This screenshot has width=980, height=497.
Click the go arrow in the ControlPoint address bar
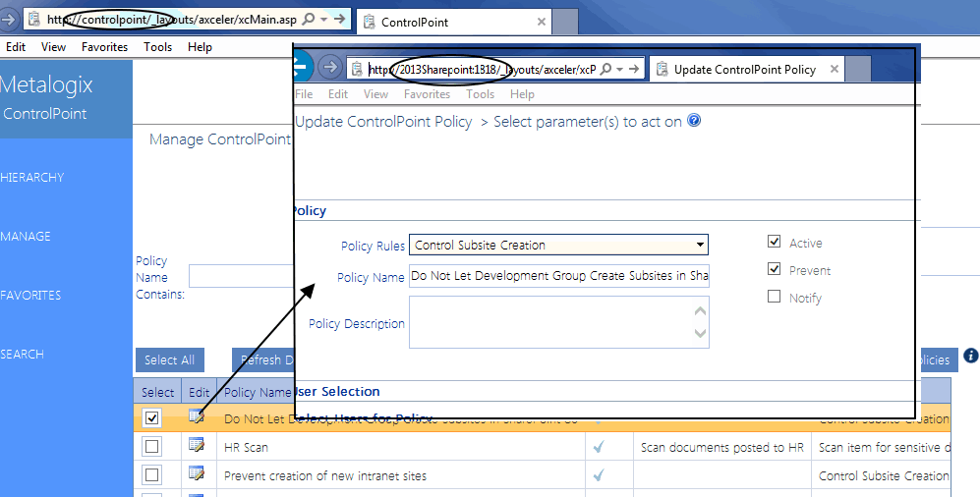tap(339, 20)
